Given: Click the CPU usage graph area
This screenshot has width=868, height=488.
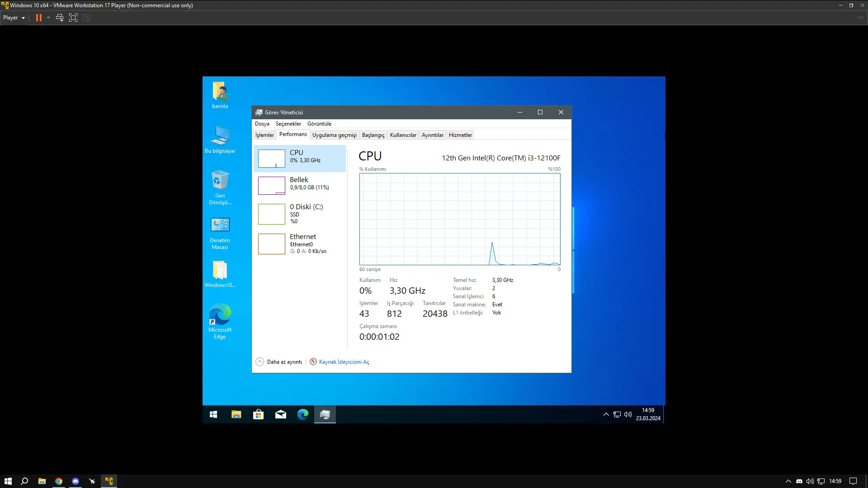Looking at the screenshot, I should tap(460, 219).
